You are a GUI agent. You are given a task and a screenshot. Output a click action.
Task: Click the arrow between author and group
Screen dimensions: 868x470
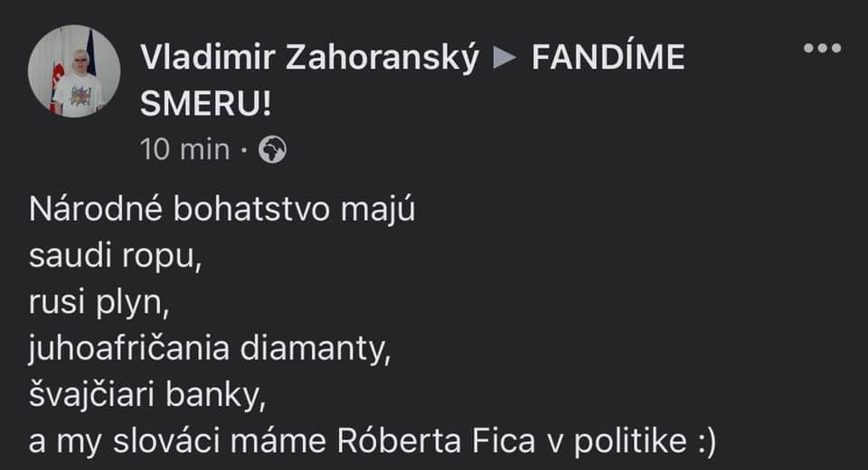[x=505, y=60]
